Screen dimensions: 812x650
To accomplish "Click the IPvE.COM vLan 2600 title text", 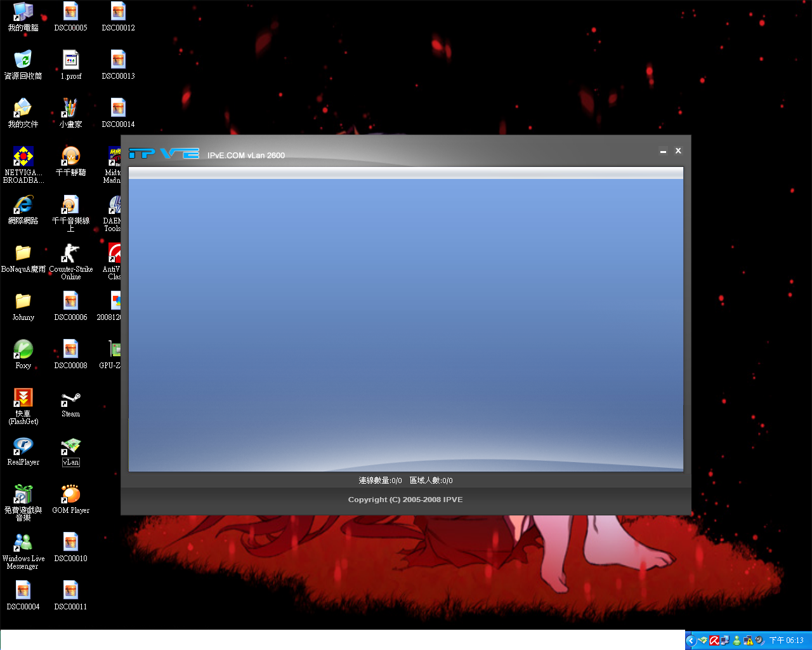I will point(246,156).
